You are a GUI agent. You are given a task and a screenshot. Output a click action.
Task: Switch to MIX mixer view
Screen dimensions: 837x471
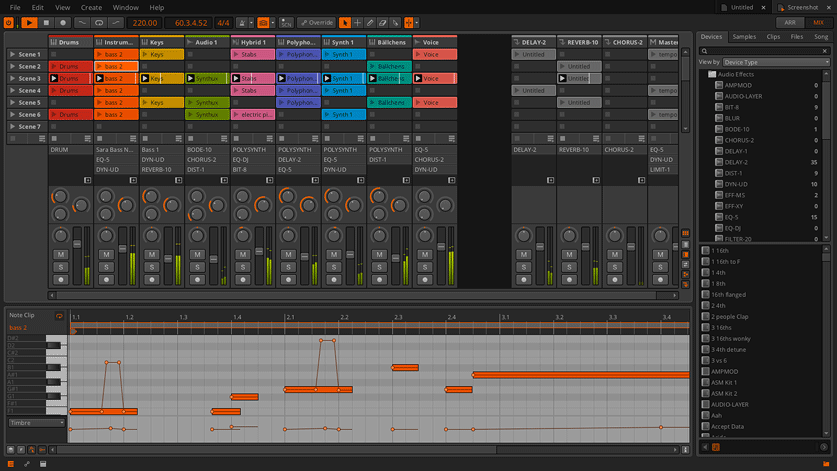[818, 23]
